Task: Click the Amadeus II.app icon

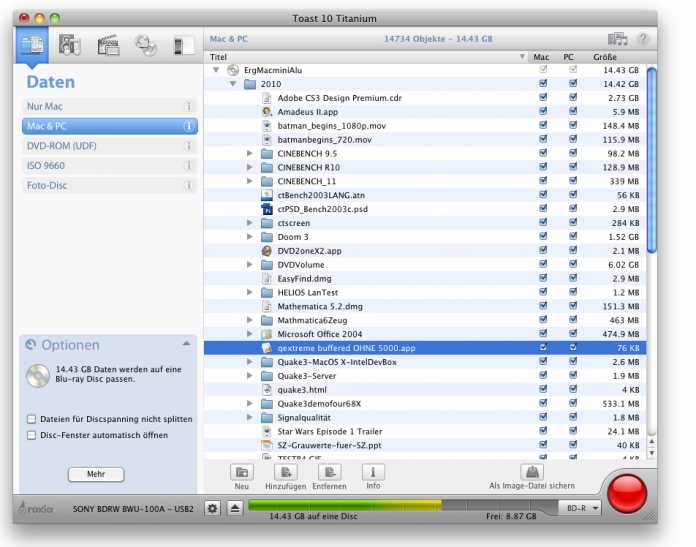Action: click(267, 112)
